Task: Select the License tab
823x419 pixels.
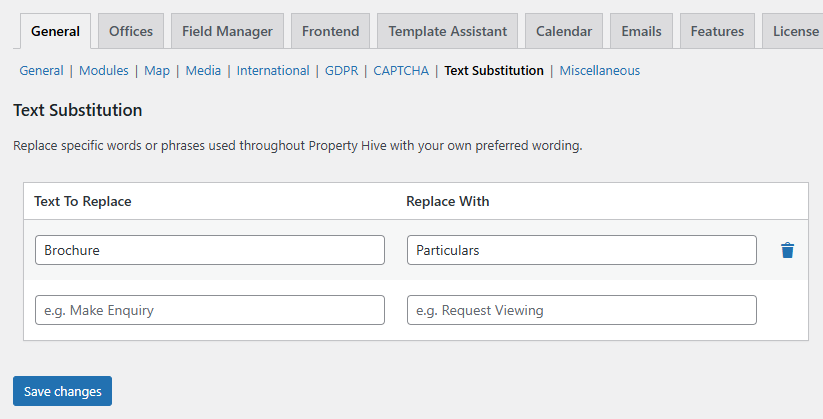Action: [793, 31]
